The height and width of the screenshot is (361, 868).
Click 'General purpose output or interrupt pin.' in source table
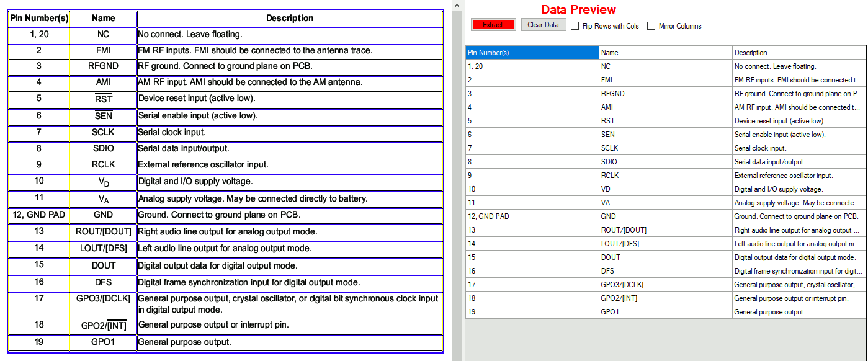tap(213, 325)
